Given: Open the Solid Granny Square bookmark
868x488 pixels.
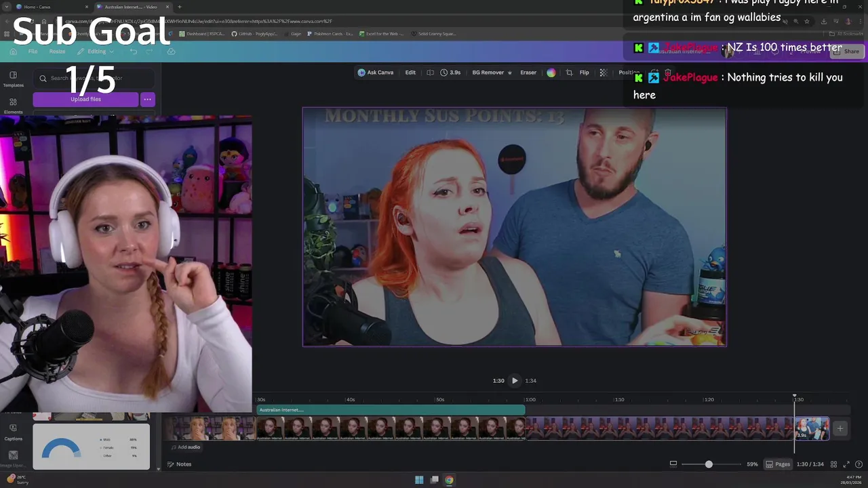Looking at the screenshot, I should pos(433,33).
